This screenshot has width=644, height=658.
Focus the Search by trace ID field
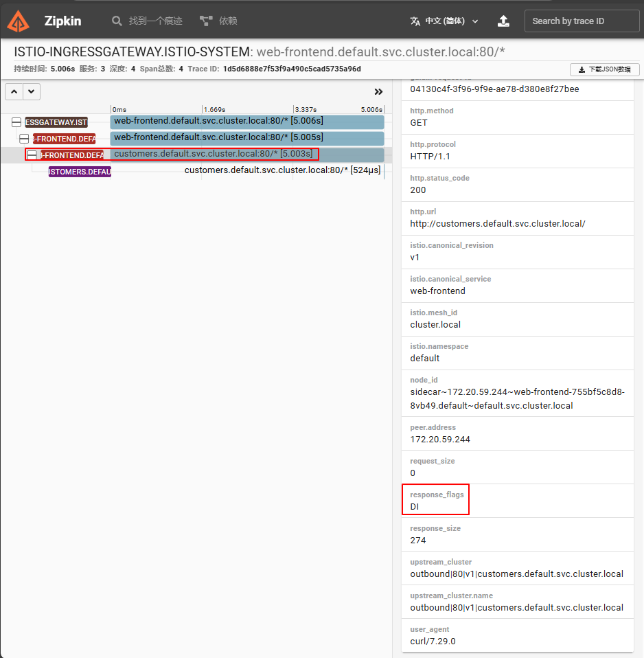tap(582, 21)
